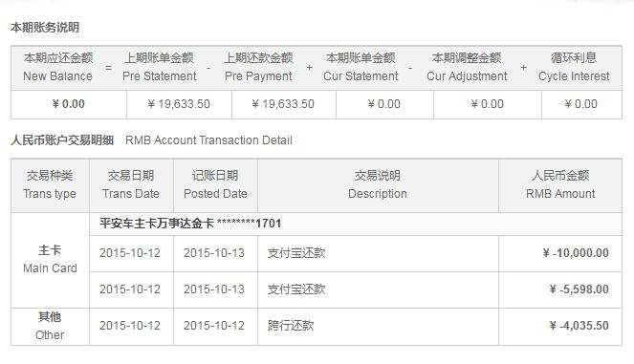The height and width of the screenshot is (364, 634).
Task: Select the Cycle Interest header cell
Action: [574, 67]
